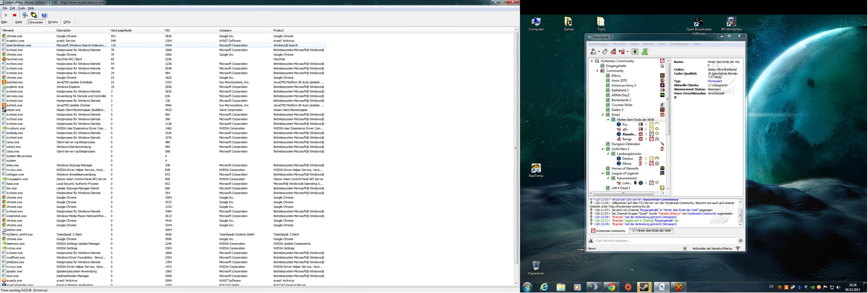Open the BF3 Borderless desktop shortcut
The width and height of the screenshot is (868, 293).
click(731, 24)
